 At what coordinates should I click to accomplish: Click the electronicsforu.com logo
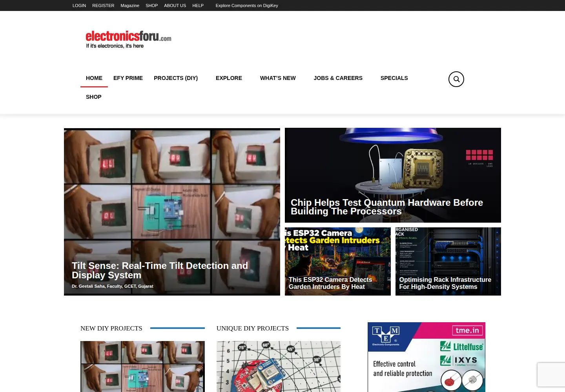point(128,40)
